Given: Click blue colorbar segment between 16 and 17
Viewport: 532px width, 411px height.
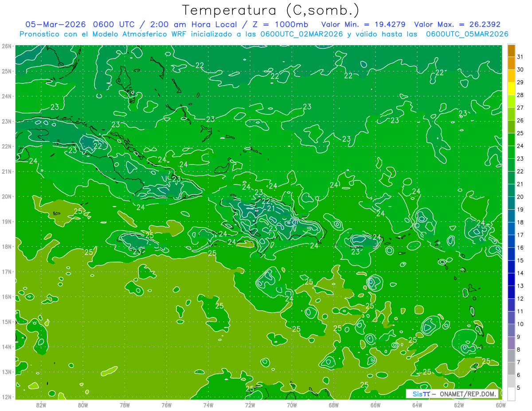Looking at the screenshot, I should (x=511, y=241).
